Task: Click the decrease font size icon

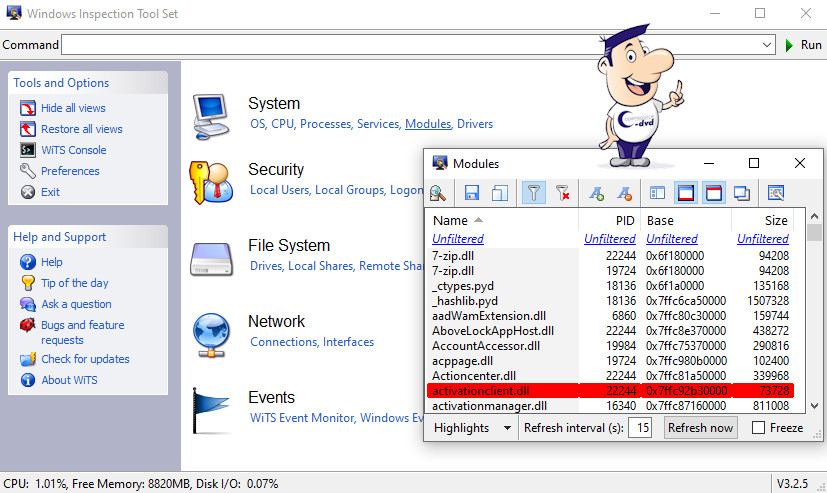Action: [625, 193]
